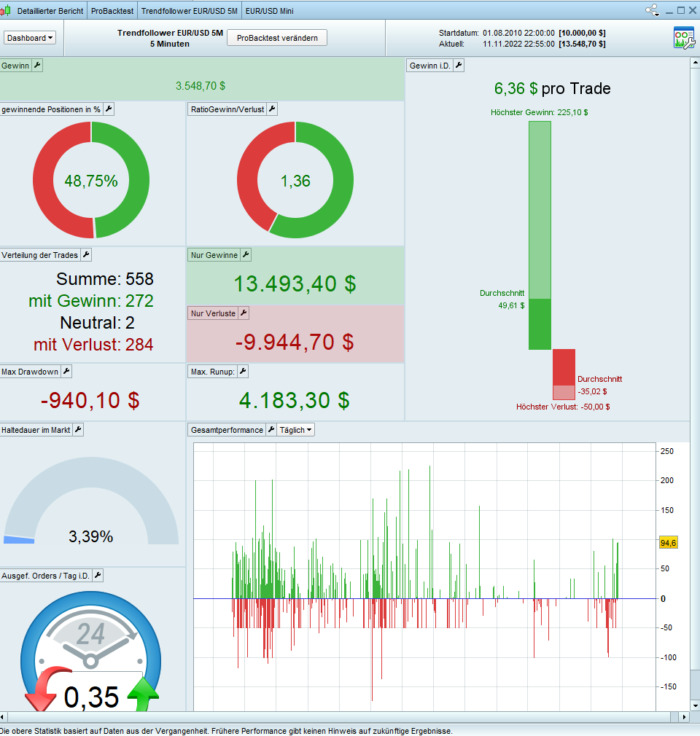Open wrench settings for Nur Verluste
Image resolution: width=700 pixels, height=736 pixels.
(244, 313)
